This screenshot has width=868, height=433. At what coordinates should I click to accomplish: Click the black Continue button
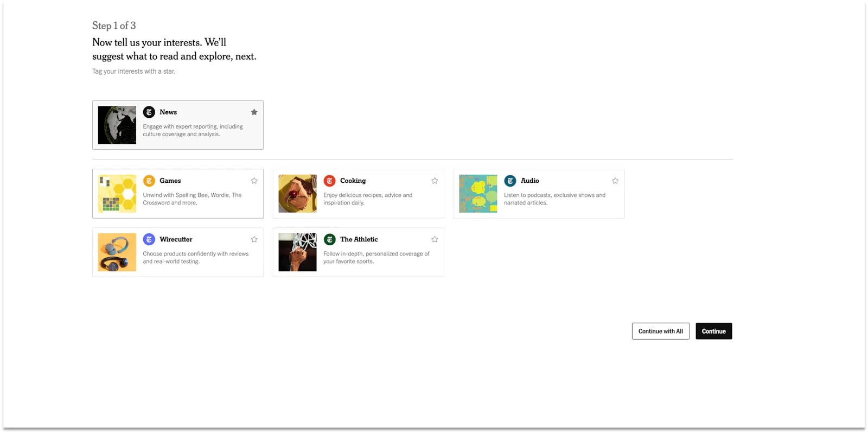pos(713,331)
